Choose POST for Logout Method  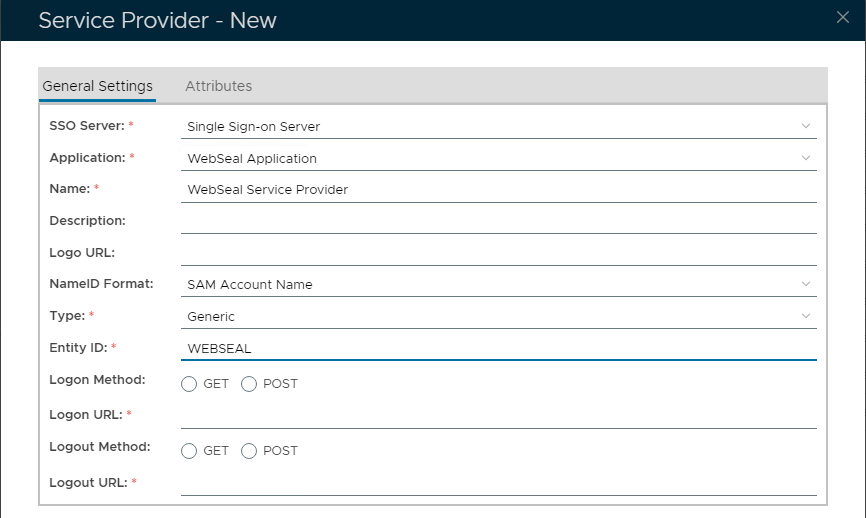point(249,451)
